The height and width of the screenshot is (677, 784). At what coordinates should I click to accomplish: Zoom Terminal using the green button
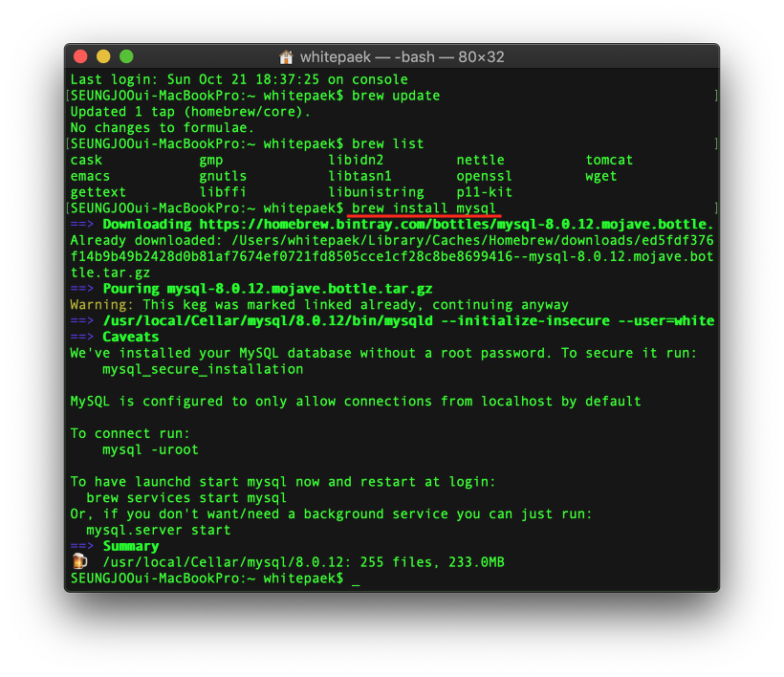click(x=126, y=56)
